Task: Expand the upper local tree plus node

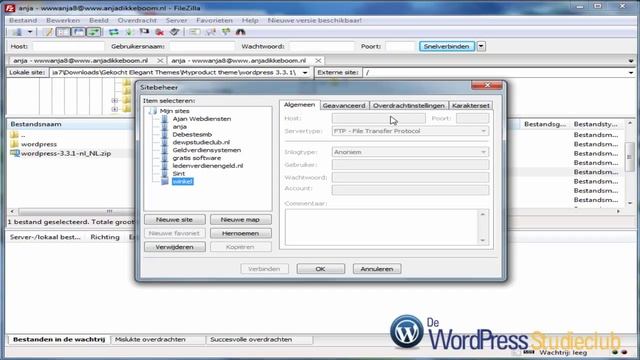Action: click(x=115, y=100)
